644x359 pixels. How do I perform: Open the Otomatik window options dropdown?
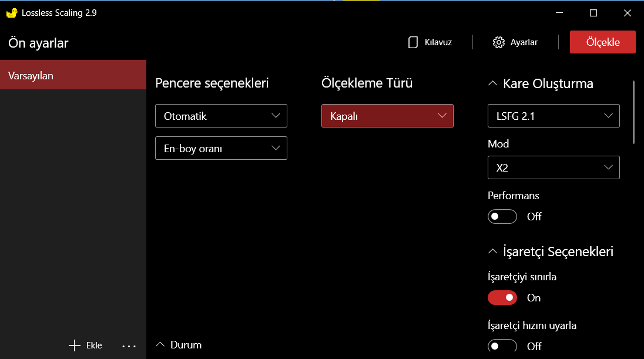(221, 116)
